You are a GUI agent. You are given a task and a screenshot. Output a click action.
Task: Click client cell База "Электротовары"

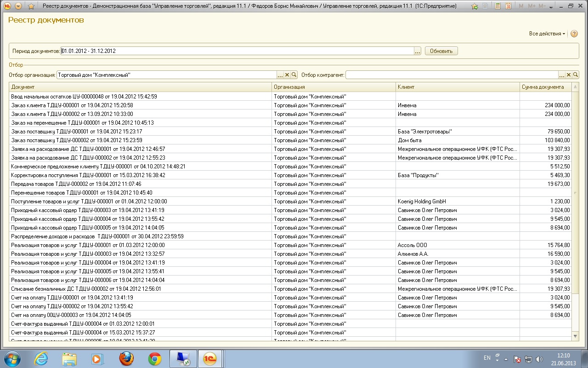click(458, 132)
